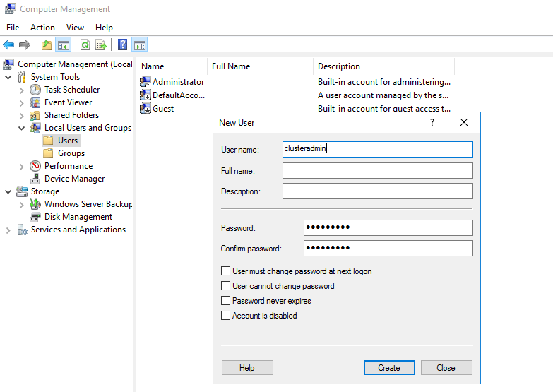Expand the Services and Applications node

8,230
